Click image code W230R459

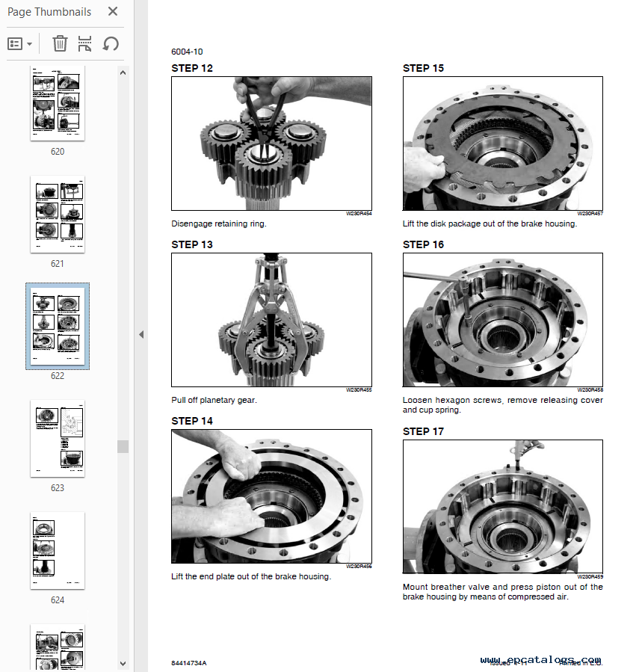(x=590, y=576)
